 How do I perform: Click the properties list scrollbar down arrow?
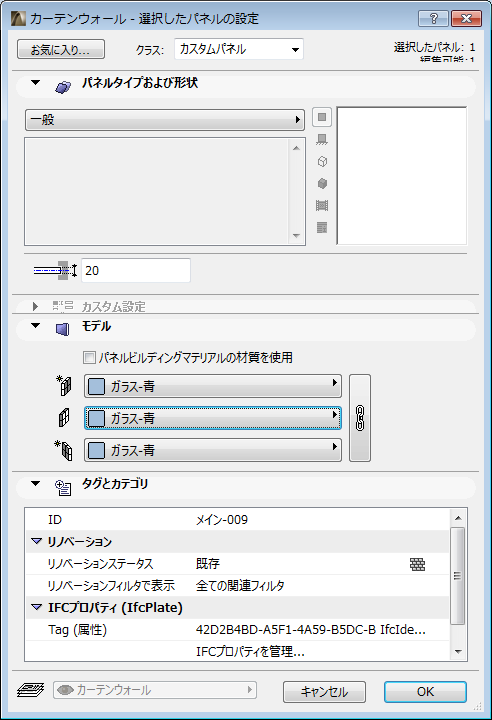tap(458, 652)
